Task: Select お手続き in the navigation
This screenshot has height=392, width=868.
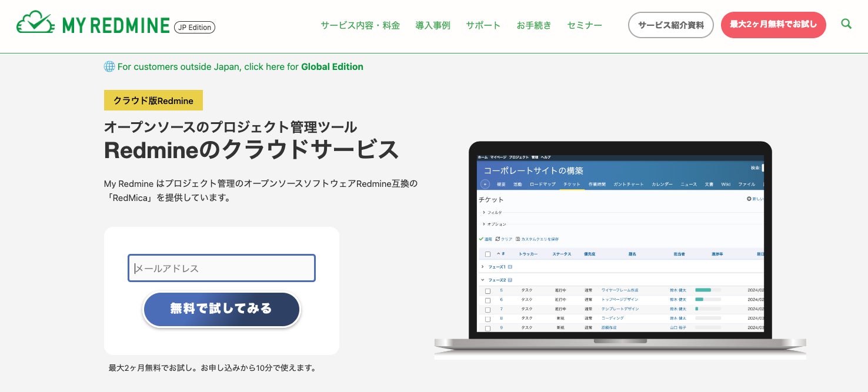Action: point(534,25)
